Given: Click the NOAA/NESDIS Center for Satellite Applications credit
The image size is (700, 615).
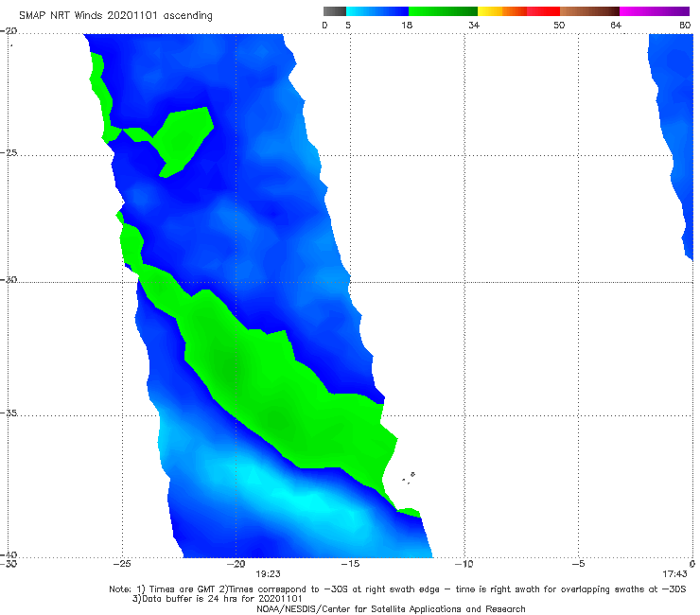Looking at the screenshot, I should tap(391, 608).
